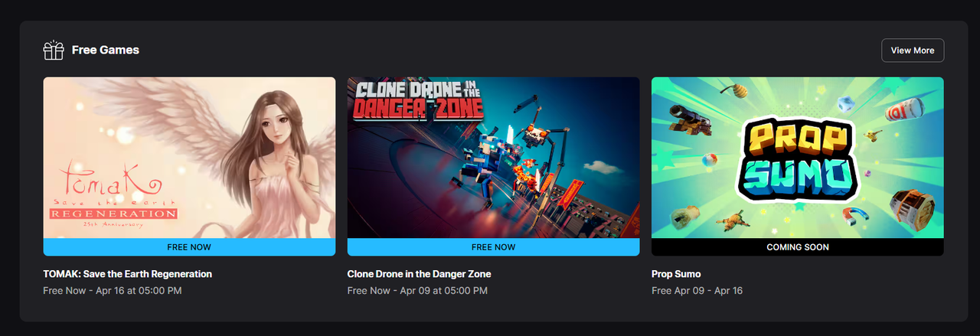Viewport: 980px width, 336px height.
Task: Open the TOMAK Save the Earth thumbnail
Action: click(189, 158)
